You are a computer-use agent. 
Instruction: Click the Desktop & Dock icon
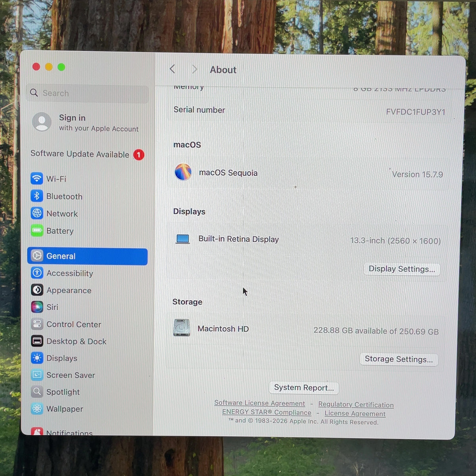37,341
